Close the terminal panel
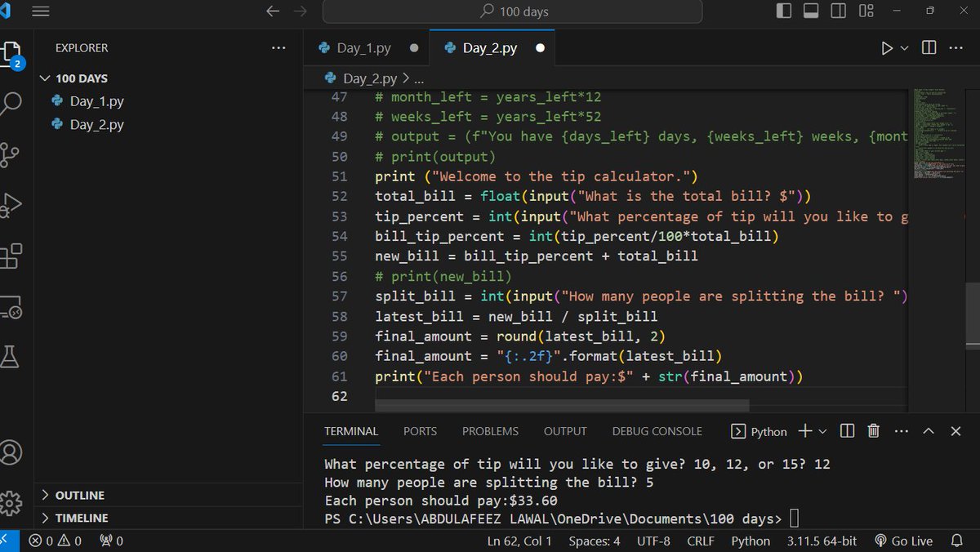Viewport: 980px width, 552px height. 955,431
